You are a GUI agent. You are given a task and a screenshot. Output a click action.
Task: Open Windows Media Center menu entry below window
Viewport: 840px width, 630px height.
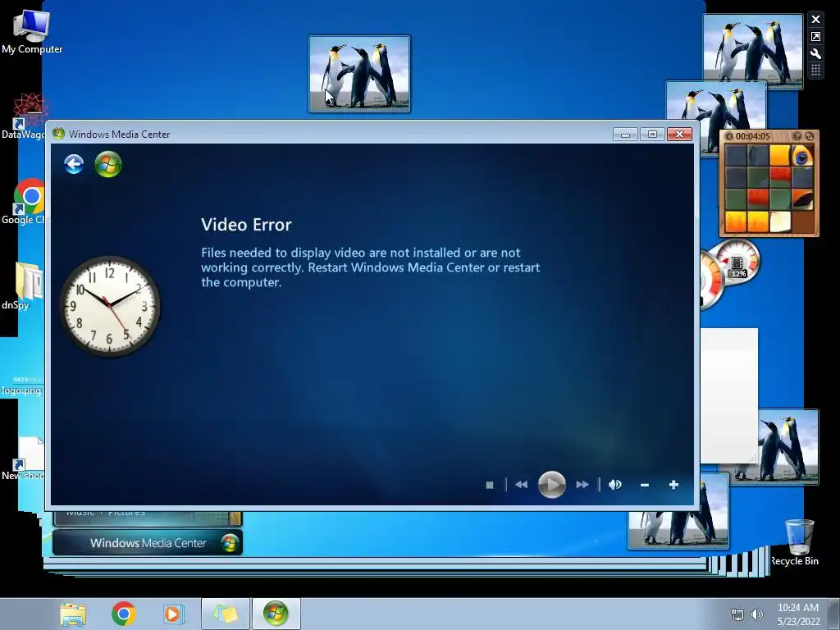click(x=148, y=543)
